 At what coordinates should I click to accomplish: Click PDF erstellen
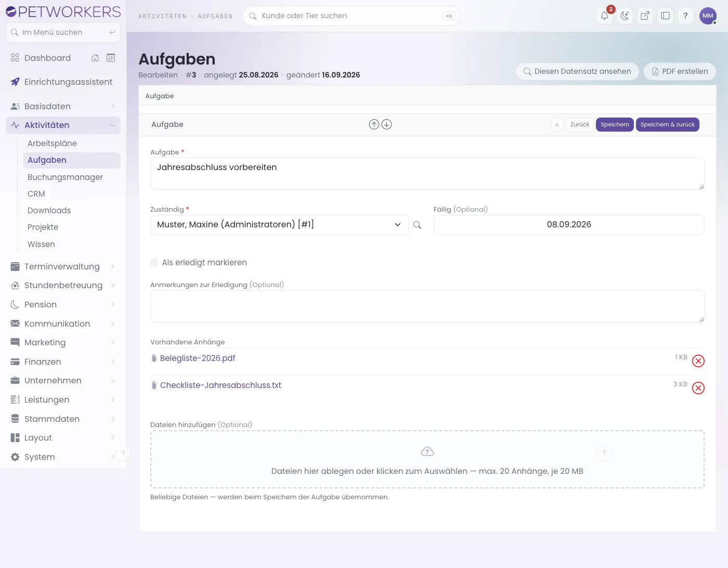point(680,72)
